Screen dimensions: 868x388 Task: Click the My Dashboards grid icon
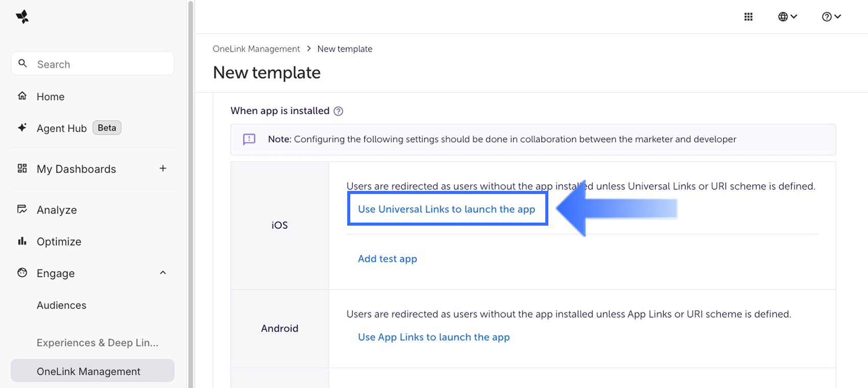(22, 168)
